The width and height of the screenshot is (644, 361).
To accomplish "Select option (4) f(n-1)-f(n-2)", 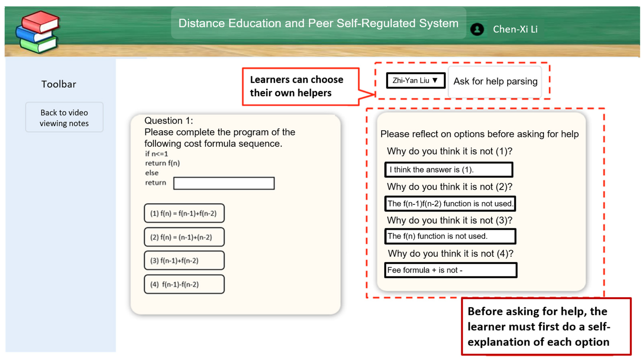I will pos(184,284).
